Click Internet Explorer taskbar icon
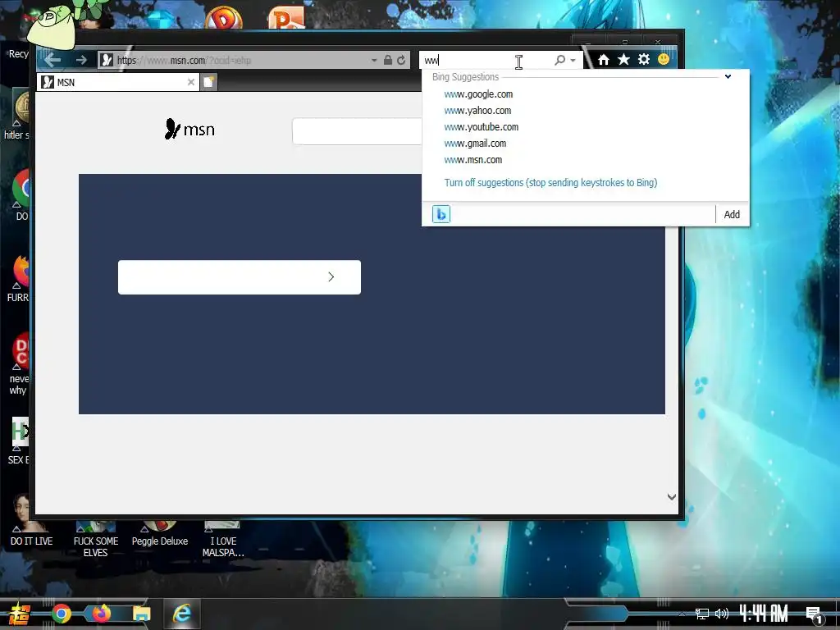 [x=182, y=614]
